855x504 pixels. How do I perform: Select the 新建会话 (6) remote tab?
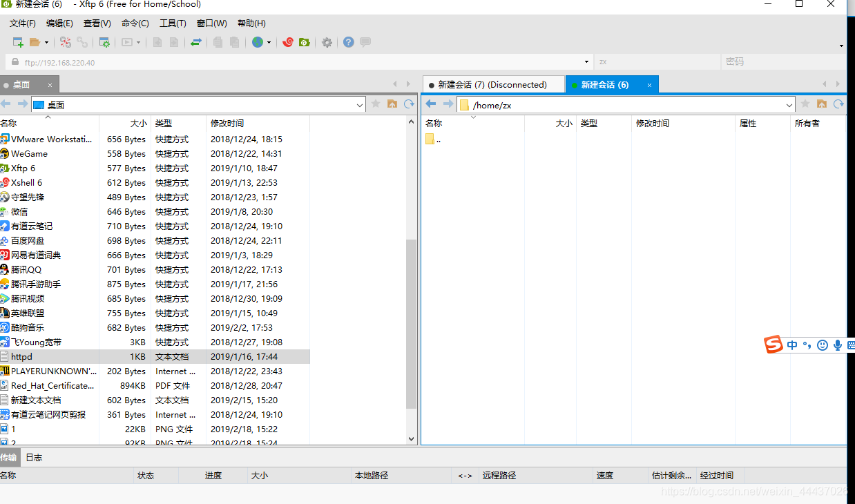(x=611, y=84)
